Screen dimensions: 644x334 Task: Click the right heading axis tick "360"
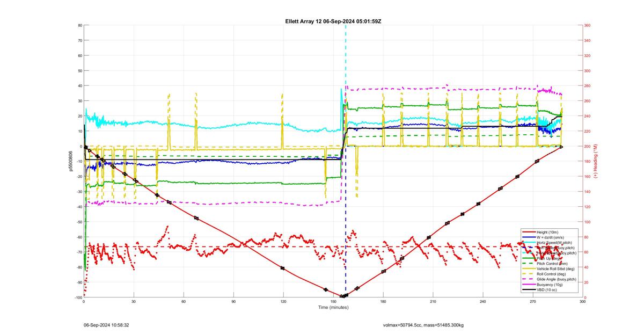click(x=588, y=25)
